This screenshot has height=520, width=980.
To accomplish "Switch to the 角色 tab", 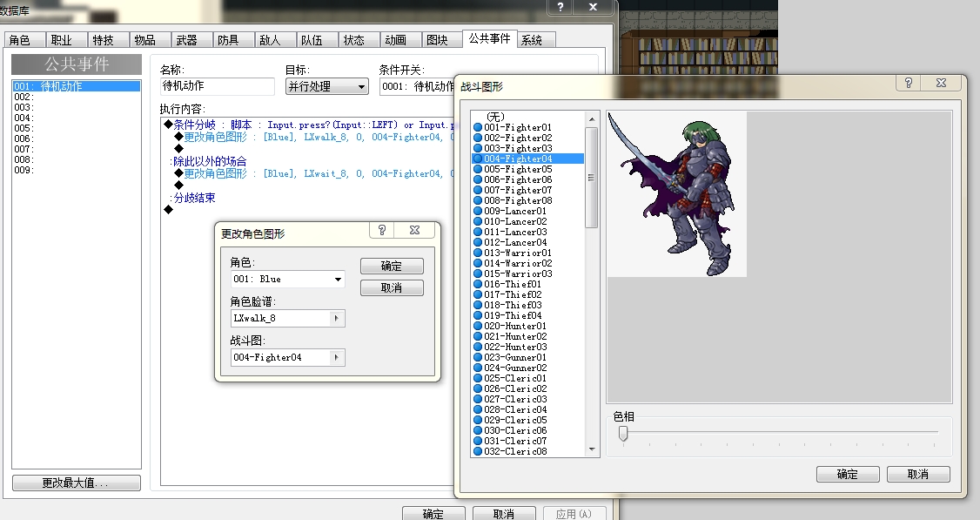I will click(x=20, y=40).
